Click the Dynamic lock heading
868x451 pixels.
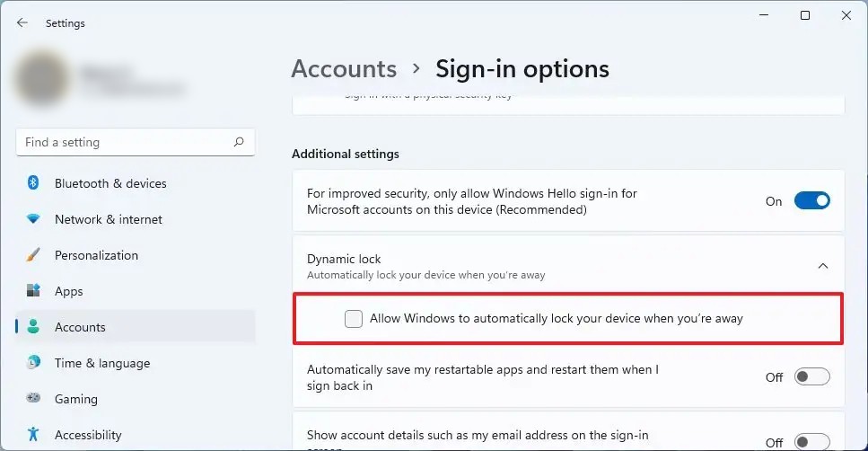[344, 259]
